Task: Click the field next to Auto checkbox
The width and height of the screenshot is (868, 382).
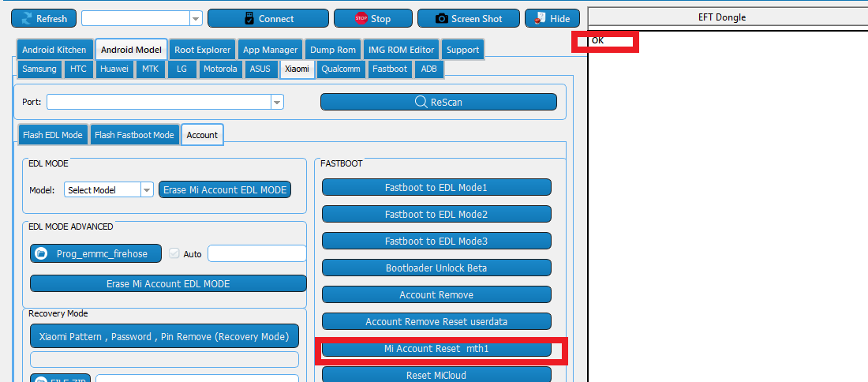Action: click(x=257, y=253)
